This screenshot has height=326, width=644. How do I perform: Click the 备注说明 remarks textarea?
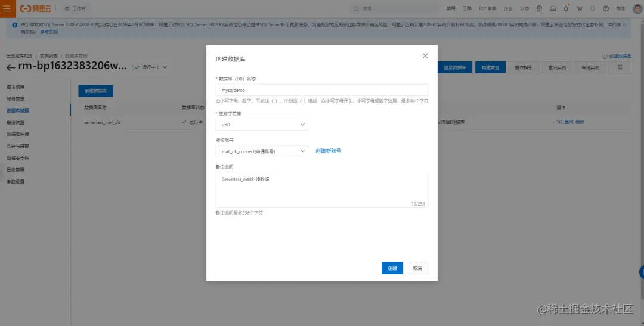(321, 190)
